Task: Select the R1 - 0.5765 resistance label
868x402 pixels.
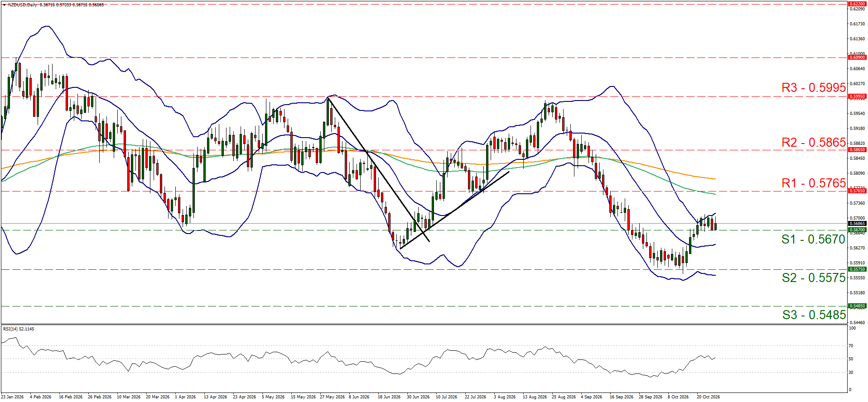Action: [814, 183]
